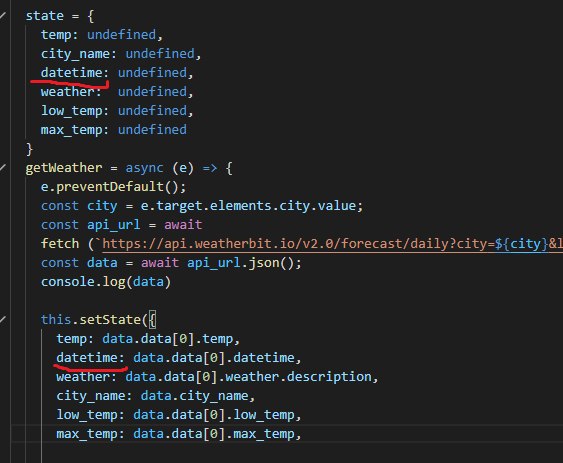Collapse the this.setState block fold arrow
Viewport: 563px width, 463px height.
tap(3, 319)
